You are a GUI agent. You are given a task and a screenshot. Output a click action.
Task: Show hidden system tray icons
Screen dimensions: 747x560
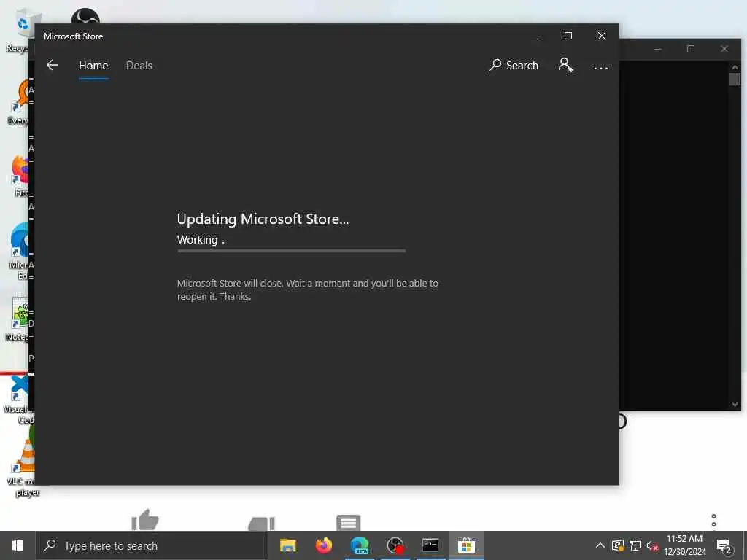pos(600,545)
